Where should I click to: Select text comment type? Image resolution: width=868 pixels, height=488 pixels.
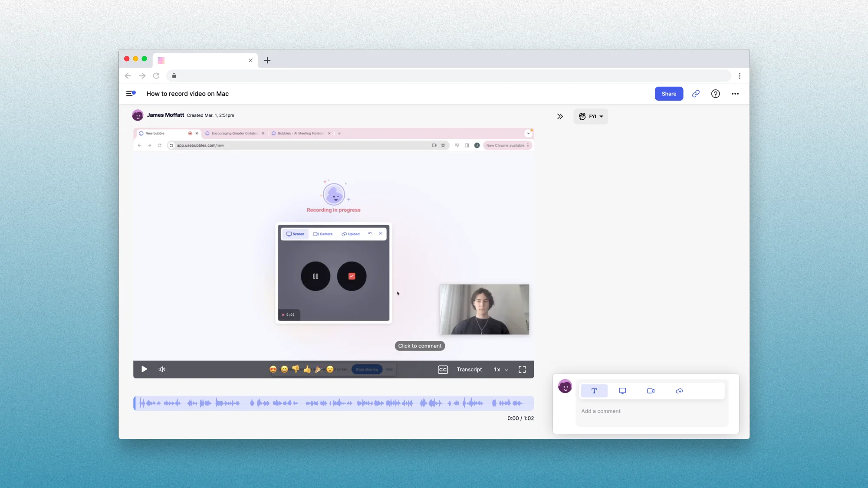point(594,391)
